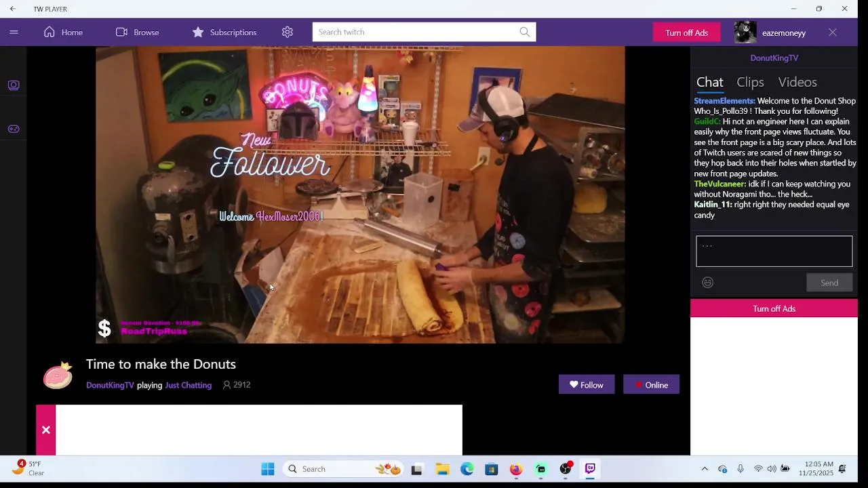
Task: Click the search magnifier icon
Action: 525,32
